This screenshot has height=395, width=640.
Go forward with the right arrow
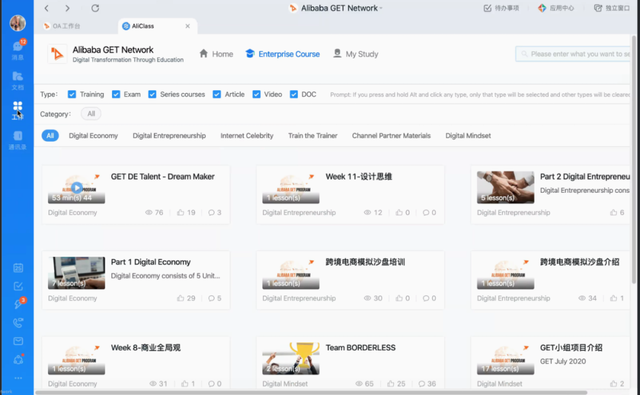point(67,8)
